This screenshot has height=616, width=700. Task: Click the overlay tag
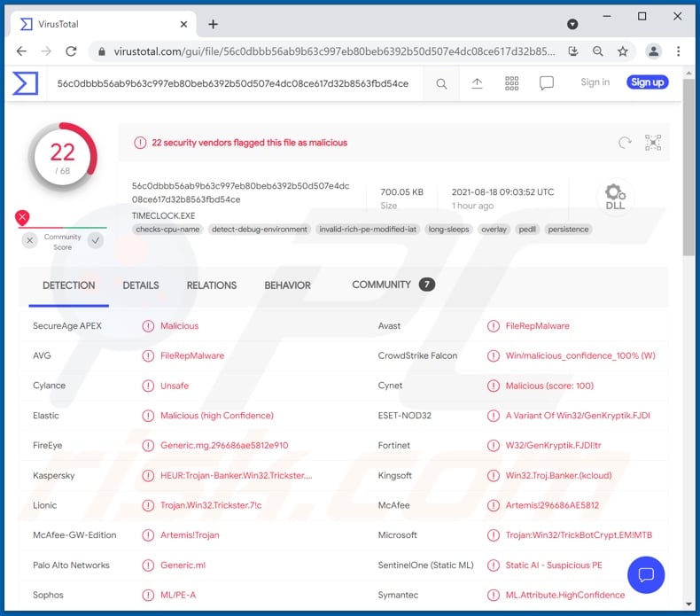coord(494,230)
